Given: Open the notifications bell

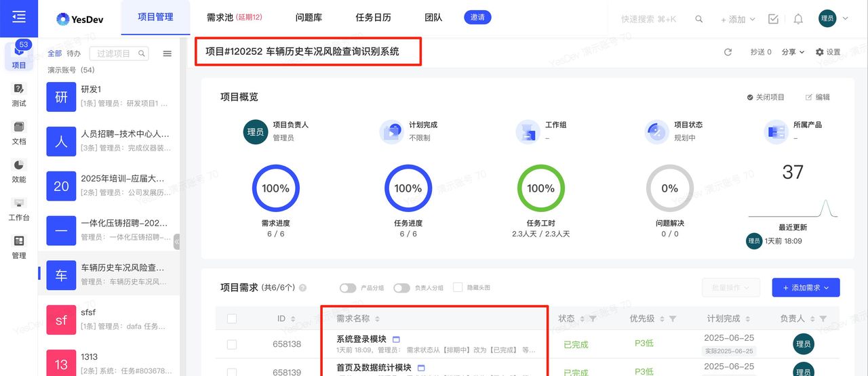Looking at the screenshot, I should pyautogui.click(x=798, y=19).
